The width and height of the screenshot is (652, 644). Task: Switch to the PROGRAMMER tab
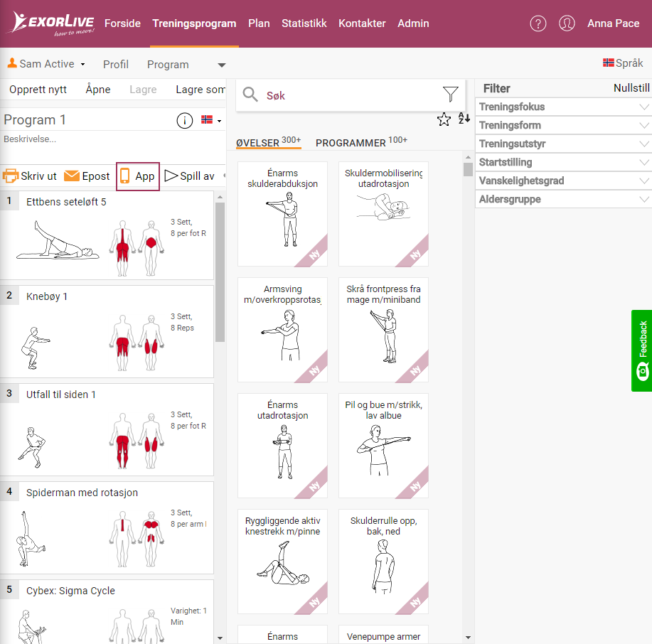pos(361,141)
